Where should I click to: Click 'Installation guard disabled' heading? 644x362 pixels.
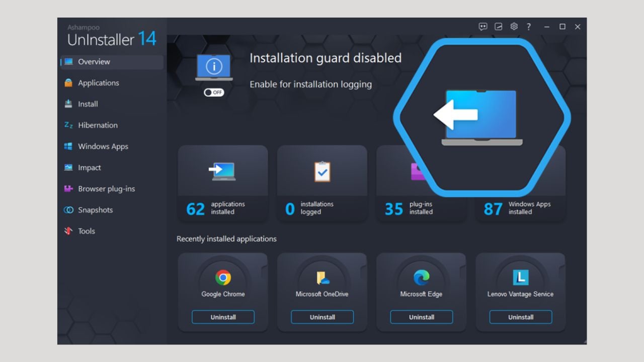pos(326,58)
